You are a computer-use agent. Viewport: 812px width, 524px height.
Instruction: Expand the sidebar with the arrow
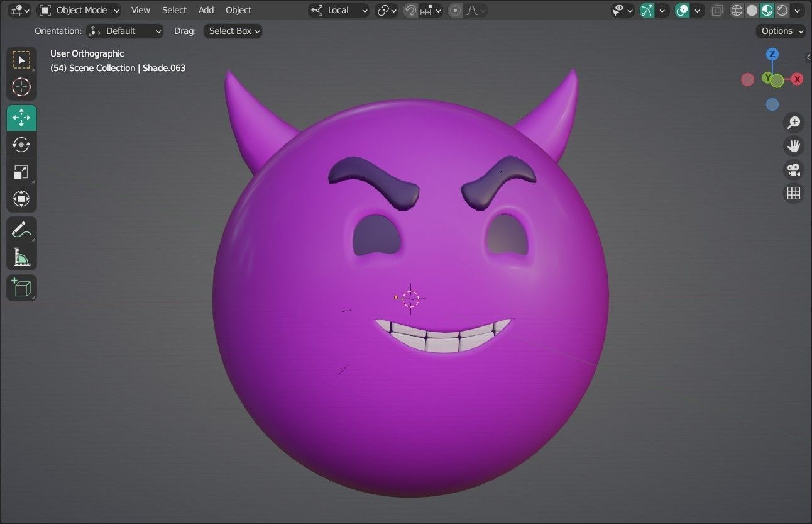point(808,57)
